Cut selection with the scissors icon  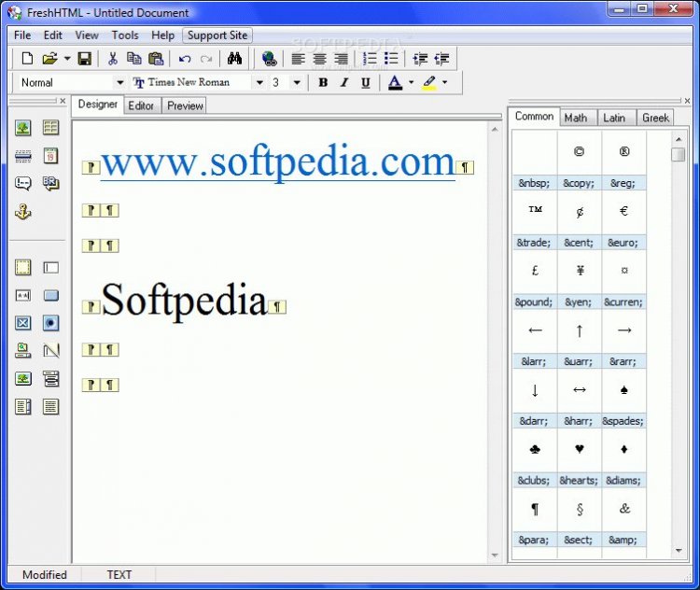pos(113,59)
